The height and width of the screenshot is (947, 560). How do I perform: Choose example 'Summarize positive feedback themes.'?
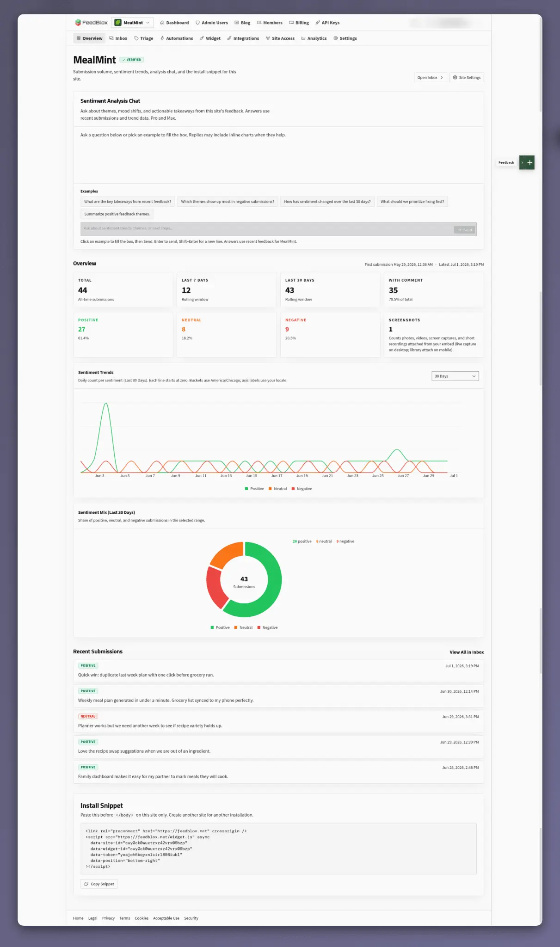pos(117,214)
